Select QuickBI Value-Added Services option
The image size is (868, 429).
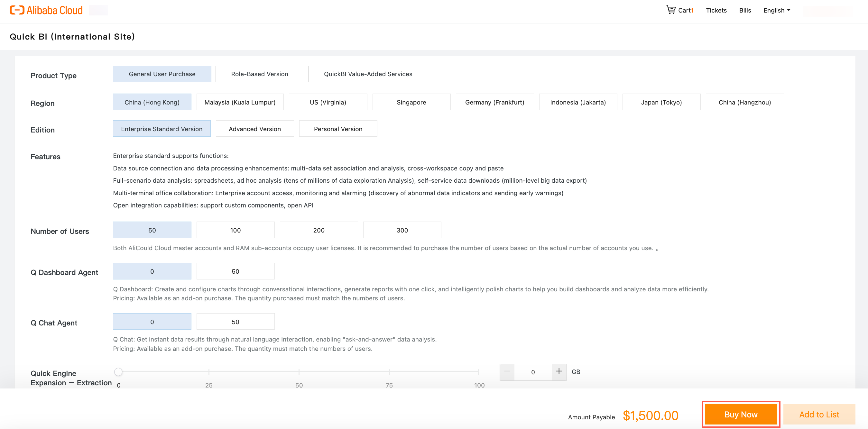click(368, 74)
